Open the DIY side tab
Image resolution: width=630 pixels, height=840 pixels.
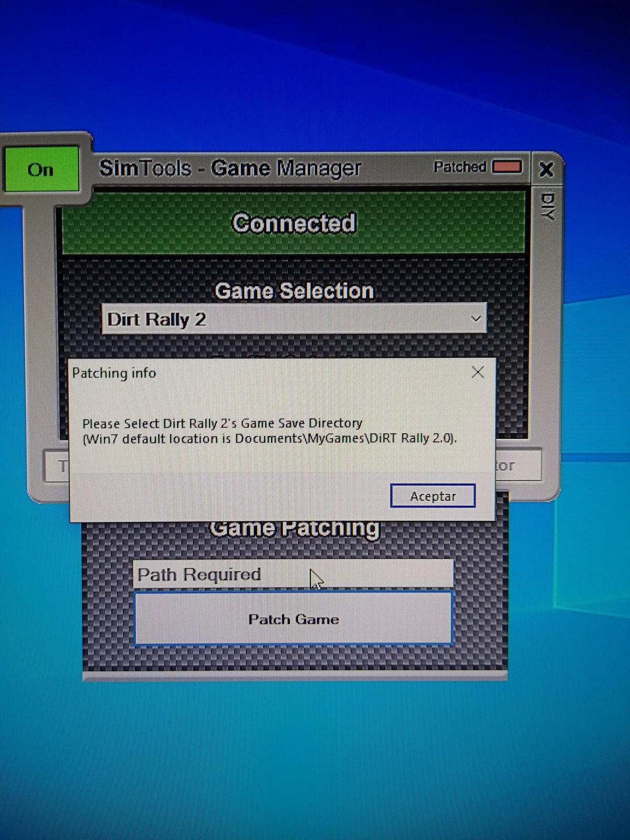[x=547, y=206]
